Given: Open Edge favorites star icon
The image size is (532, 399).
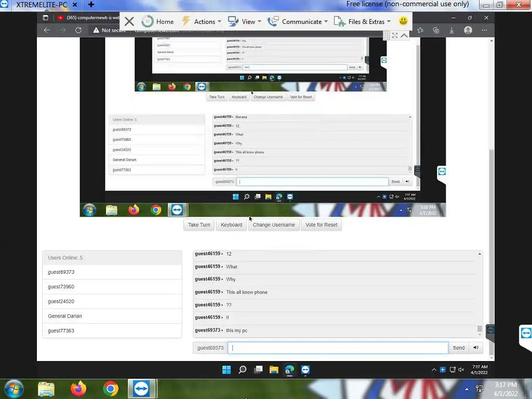Looking at the screenshot, I should click(x=420, y=30).
